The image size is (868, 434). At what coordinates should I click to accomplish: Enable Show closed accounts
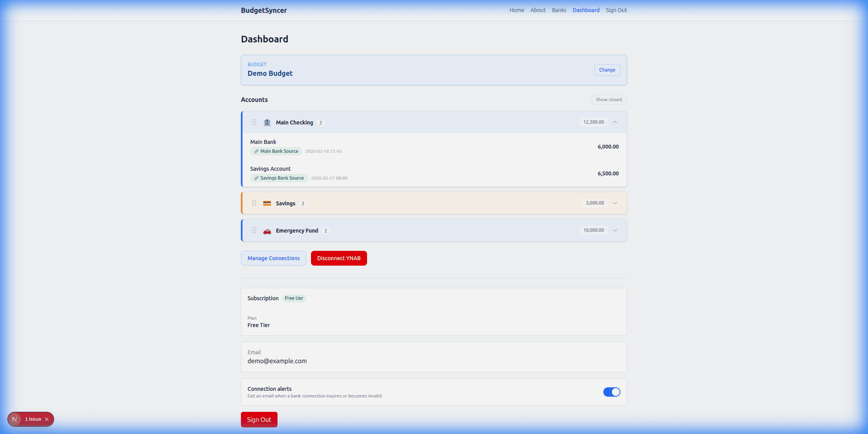click(608, 100)
